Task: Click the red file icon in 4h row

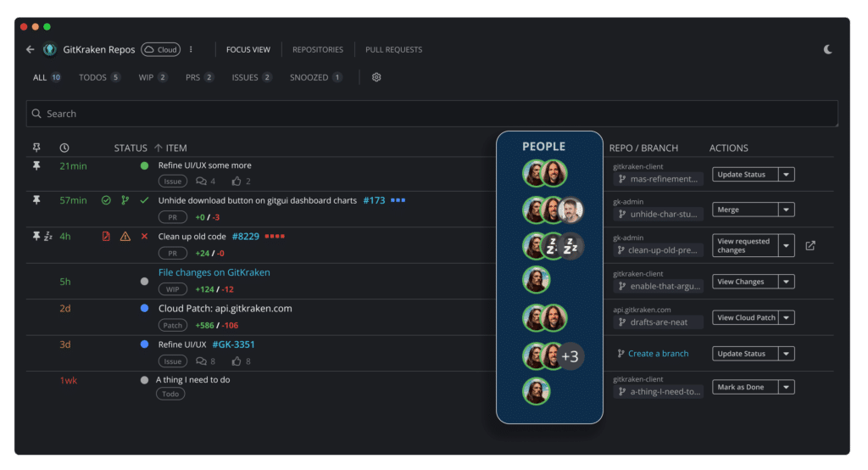Action: (x=106, y=236)
